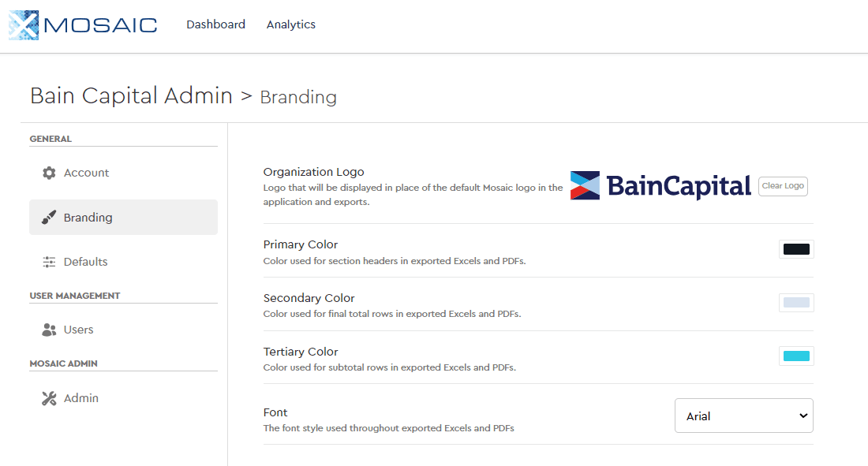Open the Admin label under Mosaic Admin

click(x=81, y=398)
